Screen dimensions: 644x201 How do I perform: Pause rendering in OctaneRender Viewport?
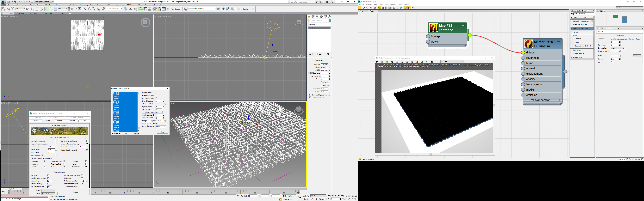(397, 62)
